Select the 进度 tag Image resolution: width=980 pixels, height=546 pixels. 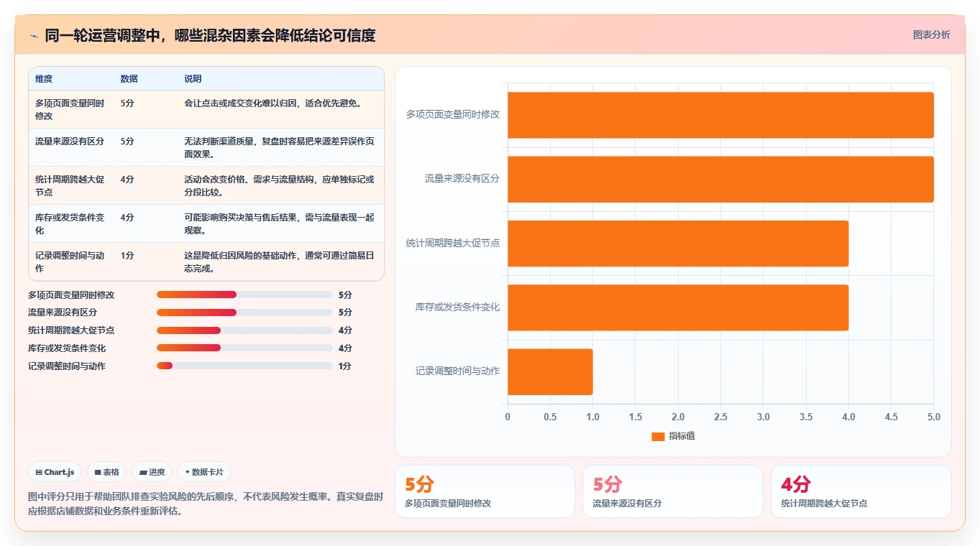[x=152, y=472]
